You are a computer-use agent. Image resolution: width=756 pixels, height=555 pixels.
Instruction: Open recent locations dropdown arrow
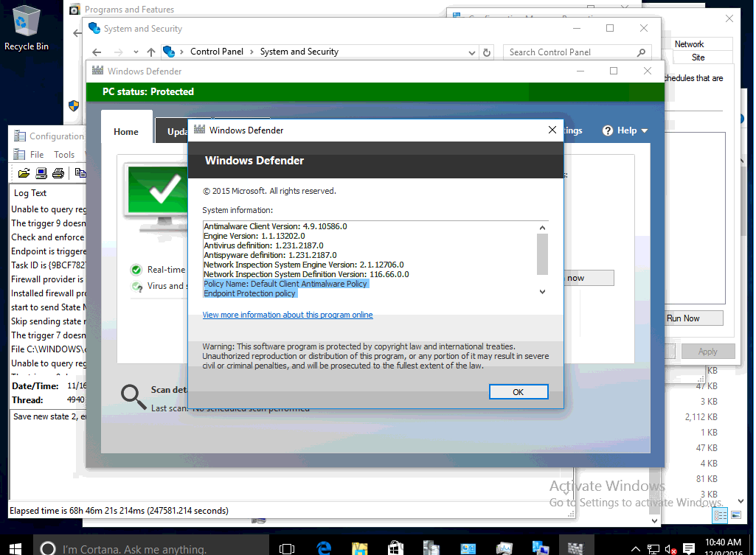coord(136,52)
